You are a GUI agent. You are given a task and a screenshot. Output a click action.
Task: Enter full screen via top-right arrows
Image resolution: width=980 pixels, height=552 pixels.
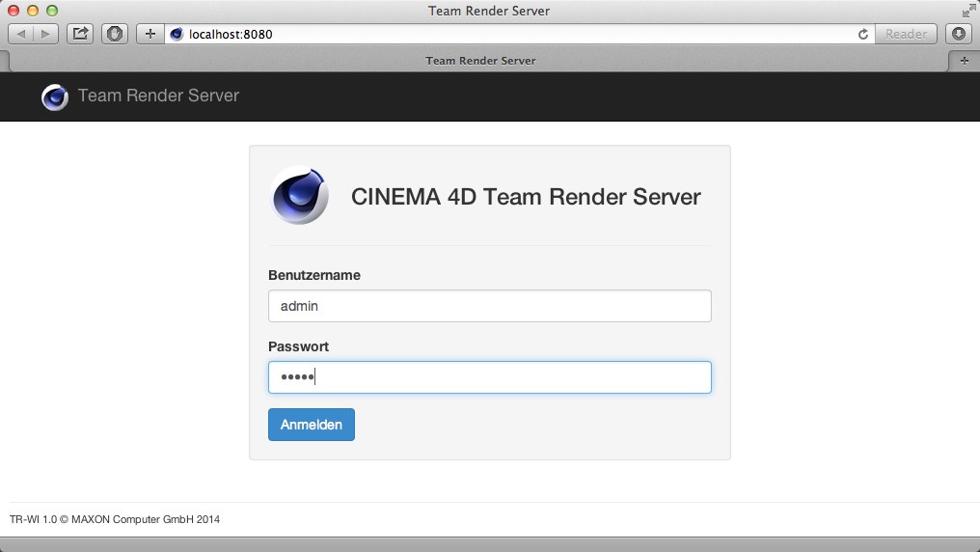pos(967,11)
